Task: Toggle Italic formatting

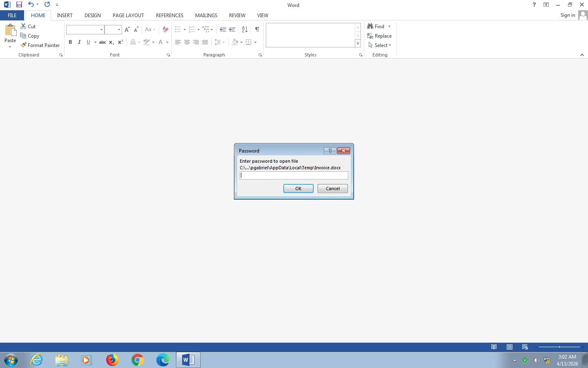Action: click(79, 42)
